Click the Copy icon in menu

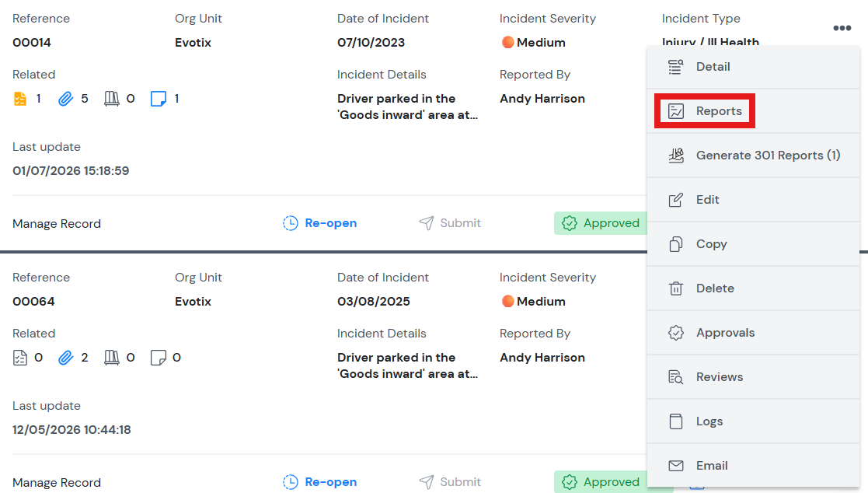[x=676, y=244]
